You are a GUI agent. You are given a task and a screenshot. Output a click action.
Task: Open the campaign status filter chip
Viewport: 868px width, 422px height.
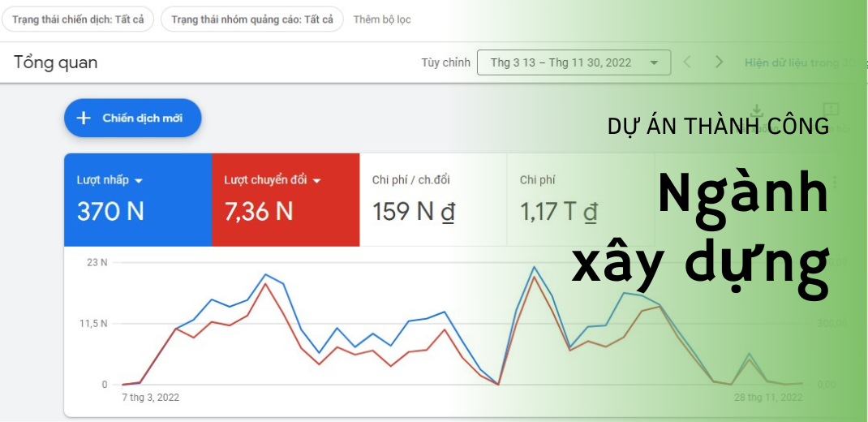pyautogui.click(x=78, y=19)
